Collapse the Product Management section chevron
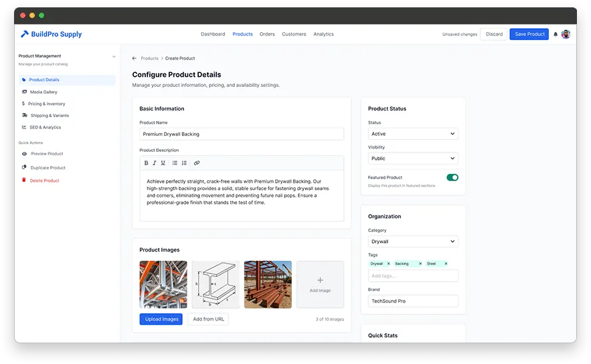The width and height of the screenshot is (591, 364). 114,56
